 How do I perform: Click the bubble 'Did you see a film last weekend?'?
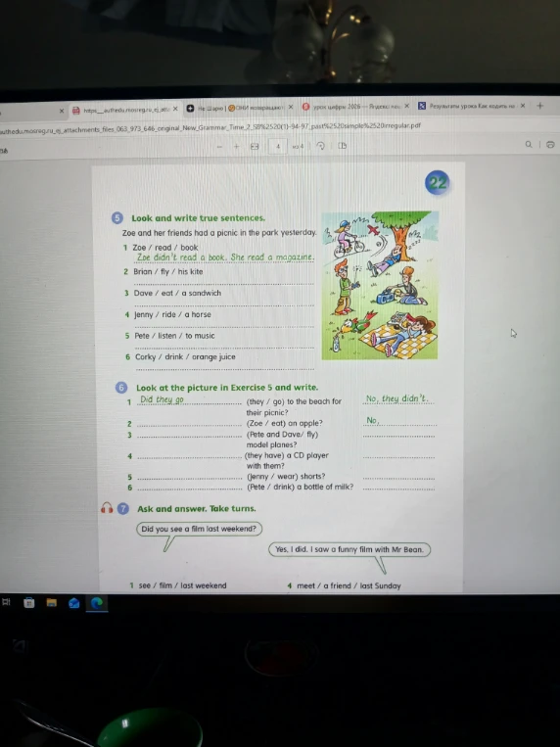(x=199, y=529)
